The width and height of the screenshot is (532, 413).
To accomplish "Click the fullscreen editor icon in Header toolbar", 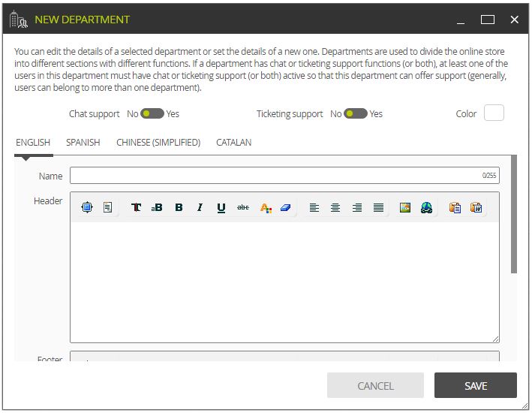I will pyautogui.click(x=87, y=207).
